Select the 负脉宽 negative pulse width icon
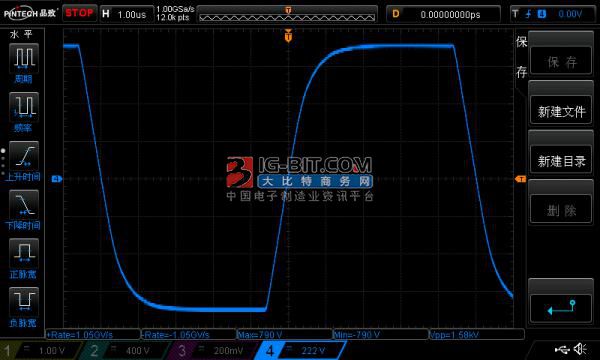 24,302
